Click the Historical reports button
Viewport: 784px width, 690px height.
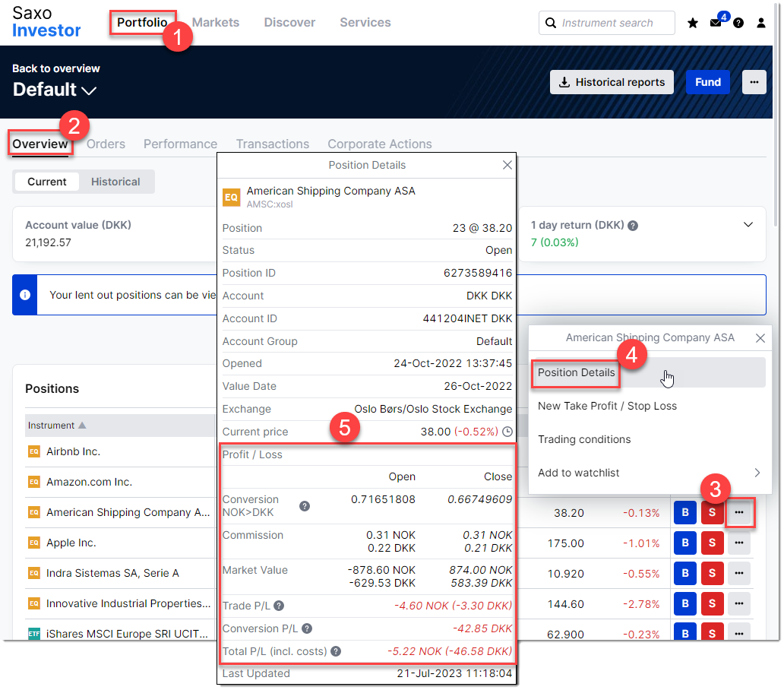tap(612, 82)
